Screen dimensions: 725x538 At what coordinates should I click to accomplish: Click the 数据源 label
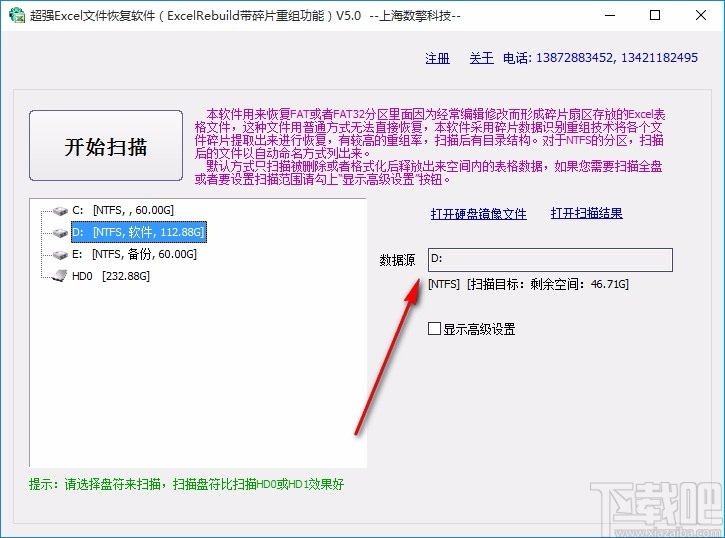coord(397,260)
